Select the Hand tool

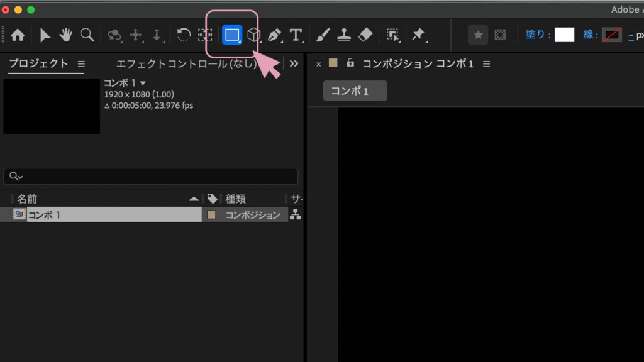(65, 35)
